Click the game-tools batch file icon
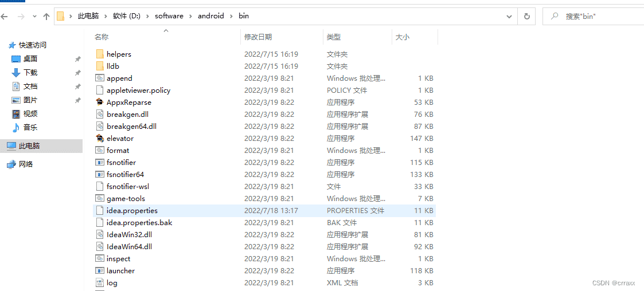Screen dimensions: 644x291 (x=99, y=199)
